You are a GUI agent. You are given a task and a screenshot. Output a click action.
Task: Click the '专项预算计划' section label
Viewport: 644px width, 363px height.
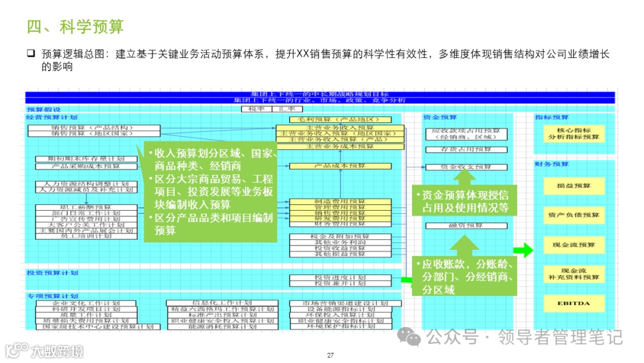click(x=52, y=296)
